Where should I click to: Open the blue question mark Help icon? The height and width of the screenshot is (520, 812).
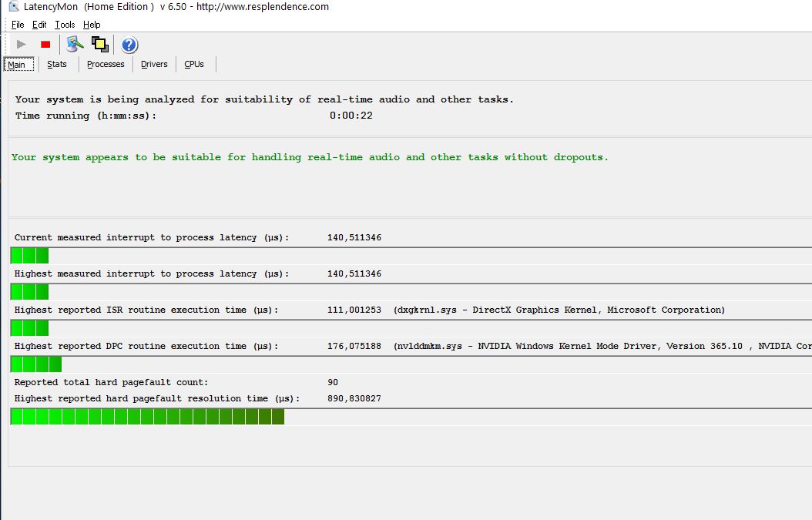tap(129, 45)
